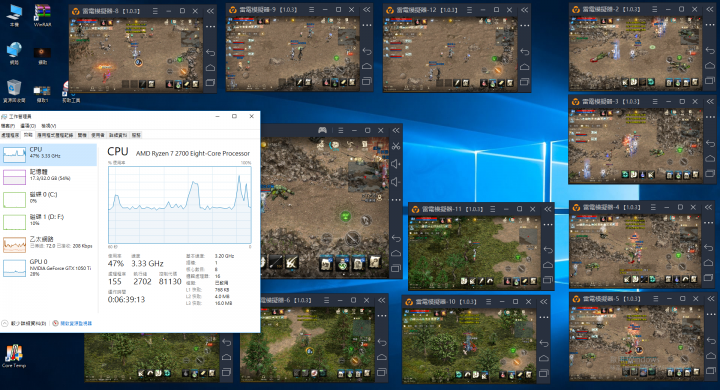
Task: Open 資源回收筒 Recycle Bin desktop icon
Action: [x=14, y=90]
